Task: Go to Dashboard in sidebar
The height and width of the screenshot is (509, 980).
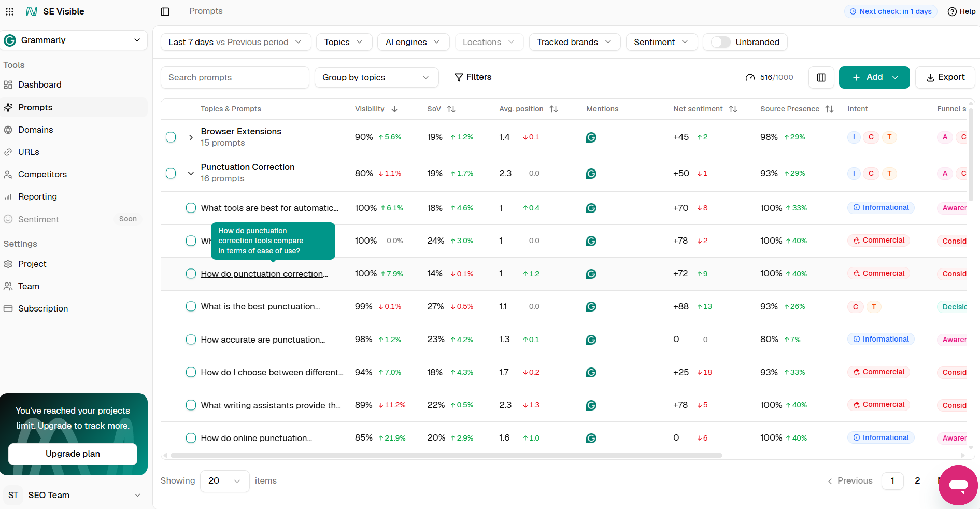Action: [40, 84]
